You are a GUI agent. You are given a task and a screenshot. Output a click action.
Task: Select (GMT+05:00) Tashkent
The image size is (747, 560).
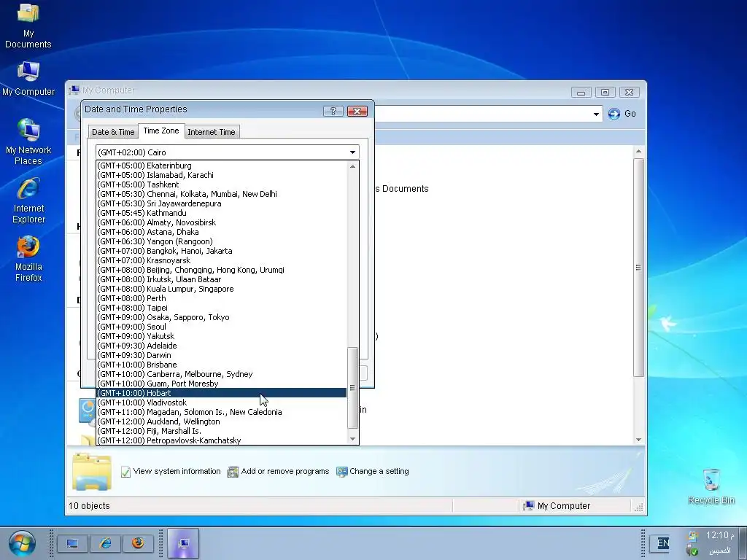coord(222,184)
